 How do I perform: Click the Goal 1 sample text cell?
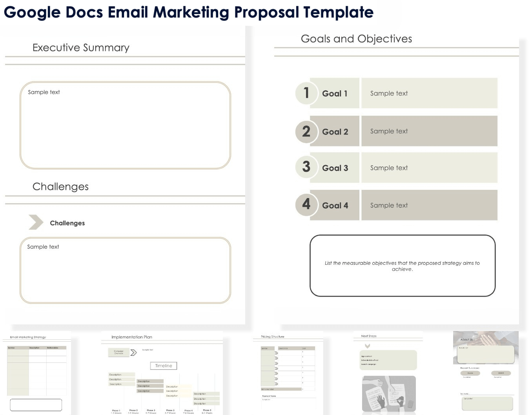[429, 93]
